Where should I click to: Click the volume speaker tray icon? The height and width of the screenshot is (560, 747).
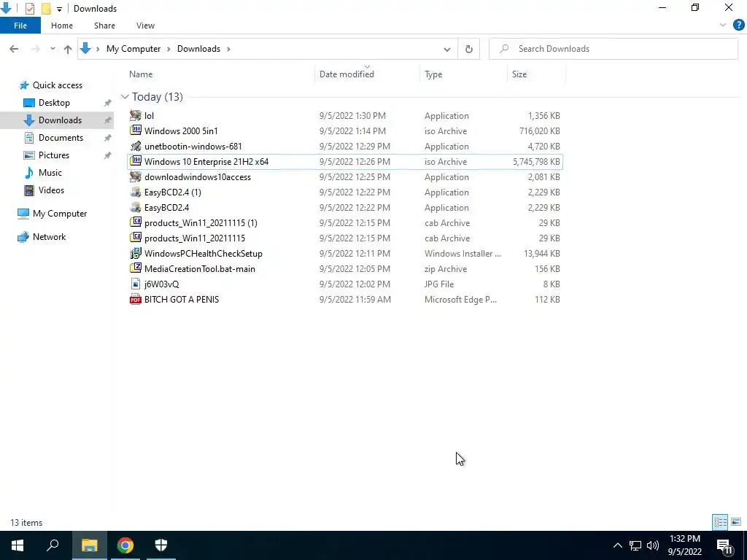[653, 545]
